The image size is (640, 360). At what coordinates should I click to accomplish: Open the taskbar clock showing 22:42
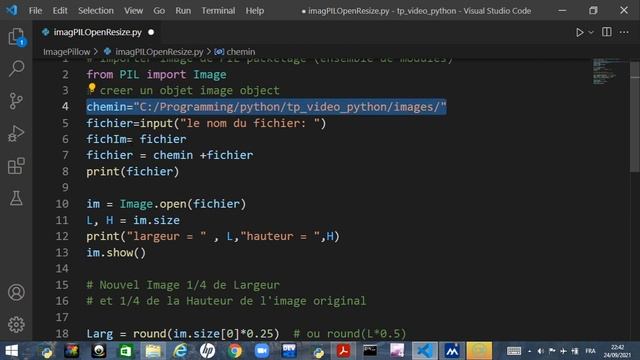pyautogui.click(x=617, y=351)
